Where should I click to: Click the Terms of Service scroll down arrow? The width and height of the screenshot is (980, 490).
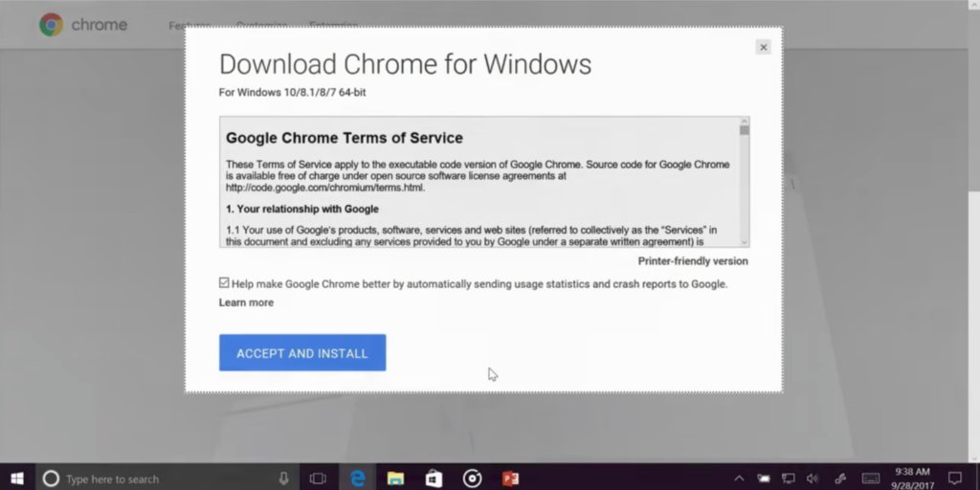point(744,242)
